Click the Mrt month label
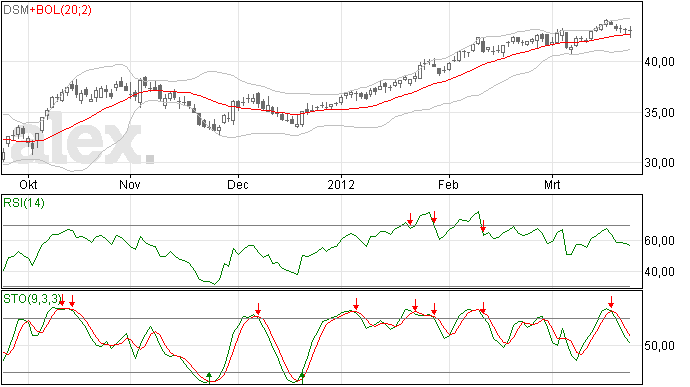This screenshot has height=387, width=690. (552, 184)
